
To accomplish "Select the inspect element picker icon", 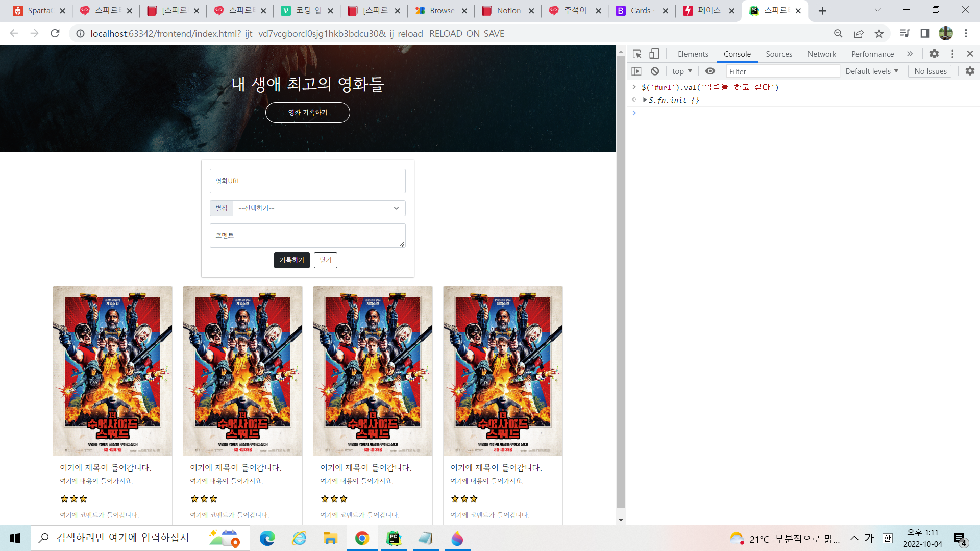I will [x=637, y=54].
